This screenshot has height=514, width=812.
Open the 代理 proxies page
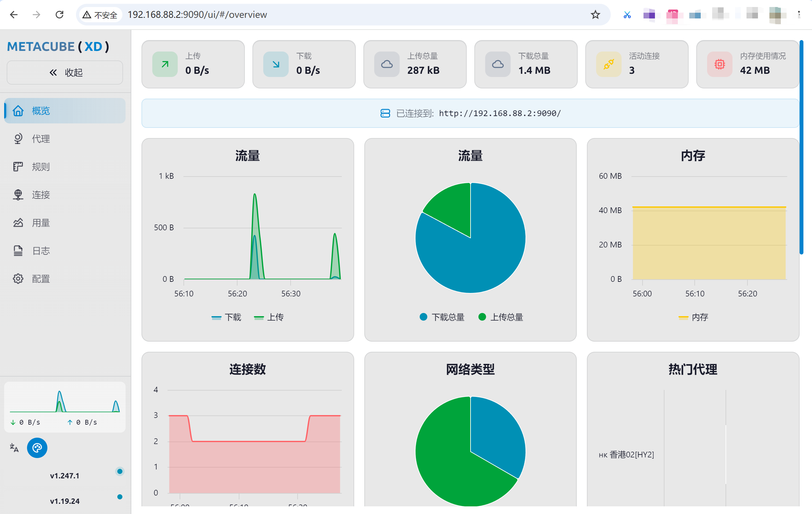point(65,139)
